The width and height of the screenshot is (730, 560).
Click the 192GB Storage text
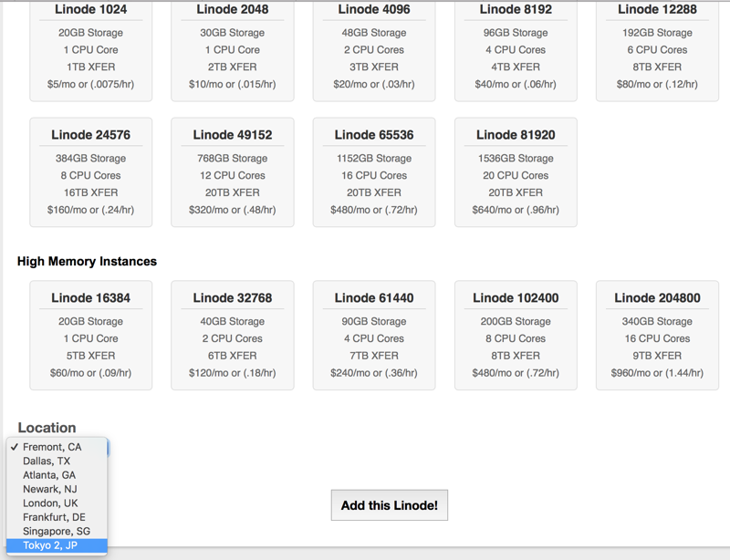pyautogui.click(x=657, y=33)
